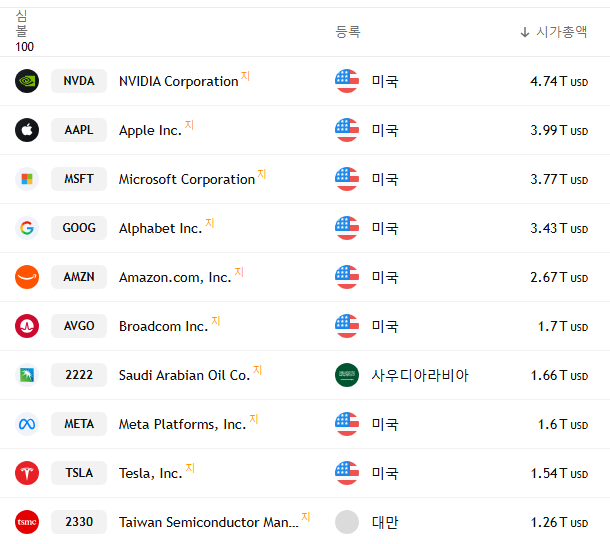The width and height of the screenshot is (610, 544).
Task: Click the Broadcom logo icon
Action: click(27, 326)
